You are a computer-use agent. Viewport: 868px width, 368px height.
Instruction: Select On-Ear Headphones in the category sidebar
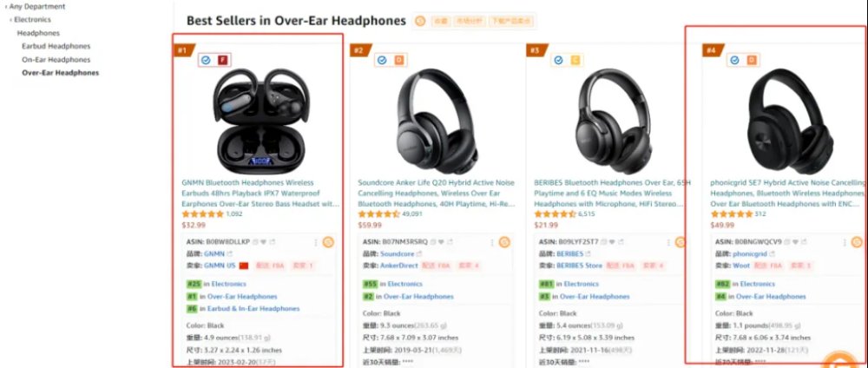[56, 60]
